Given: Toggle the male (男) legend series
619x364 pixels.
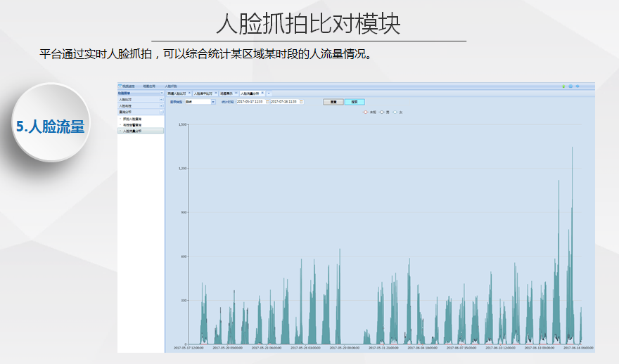Looking at the screenshot, I should pos(384,112).
